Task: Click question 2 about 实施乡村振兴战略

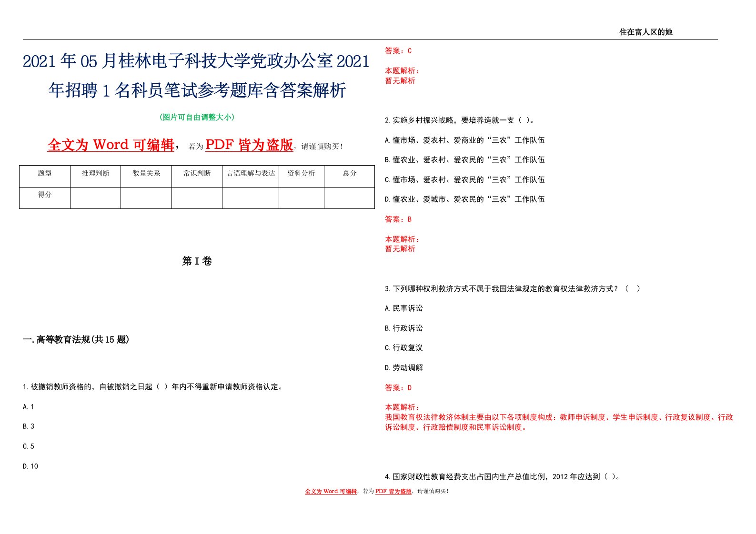Action: click(x=459, y=120)
